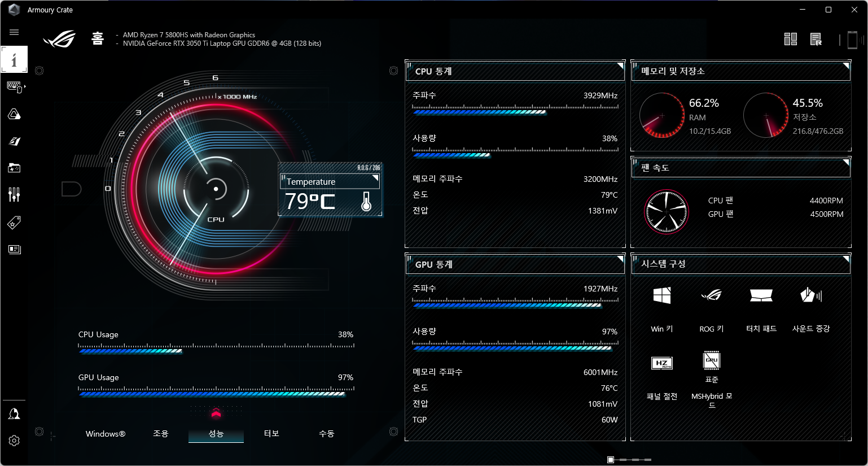868x466 pixels.
Task: Select the 조용 silent mode
Action: [161, 434]
